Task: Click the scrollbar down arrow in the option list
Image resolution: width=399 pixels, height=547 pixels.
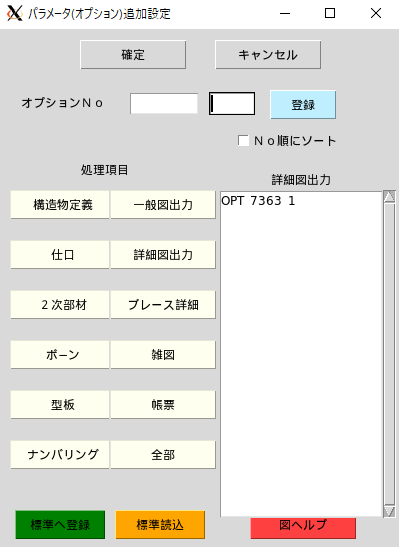Action: [x=389, y=511]
